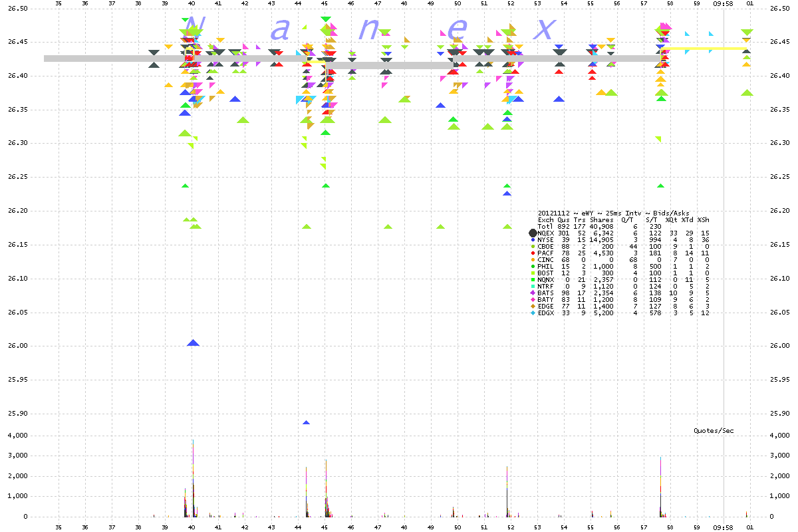Click the lime BOST legend square
The height and width of the screenshot is (532, 798).
[533, 273]
